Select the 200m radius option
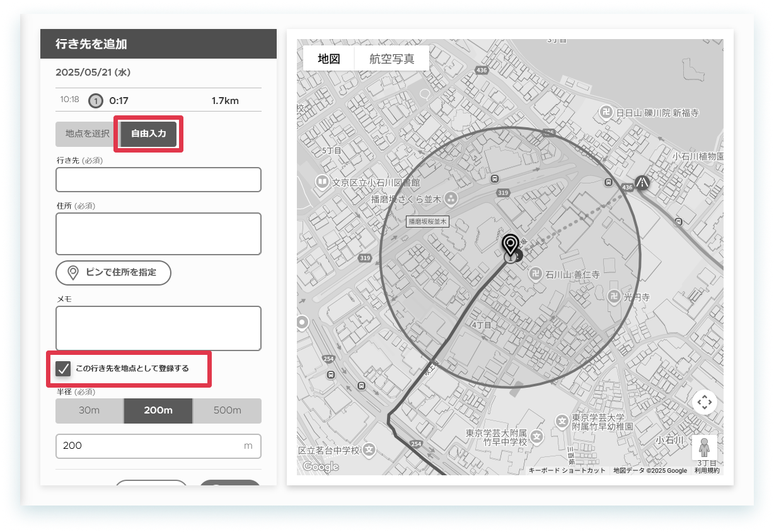774x532 pixels. coord(158,410)
